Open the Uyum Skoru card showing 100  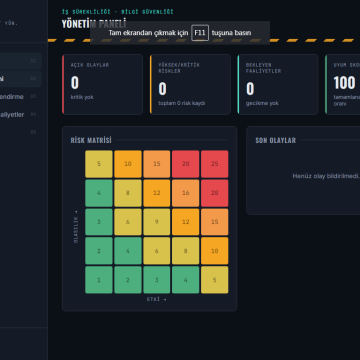[x=343, y=84]
